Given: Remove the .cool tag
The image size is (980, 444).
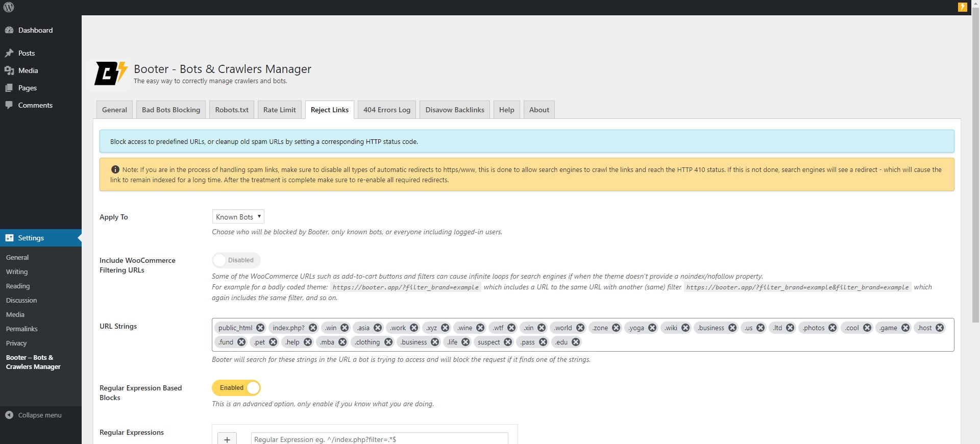Looking at the screenshot, I should click(x=867, y=328).
